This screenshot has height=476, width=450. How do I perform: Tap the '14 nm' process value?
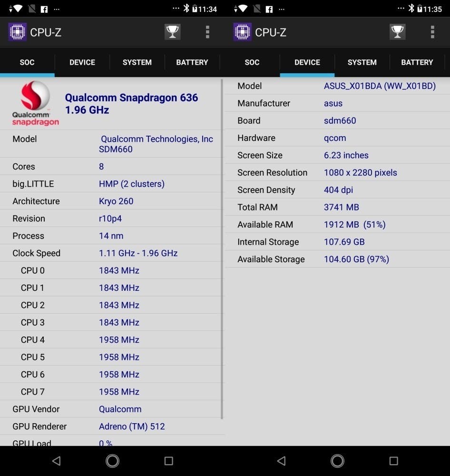pos(111,236)
